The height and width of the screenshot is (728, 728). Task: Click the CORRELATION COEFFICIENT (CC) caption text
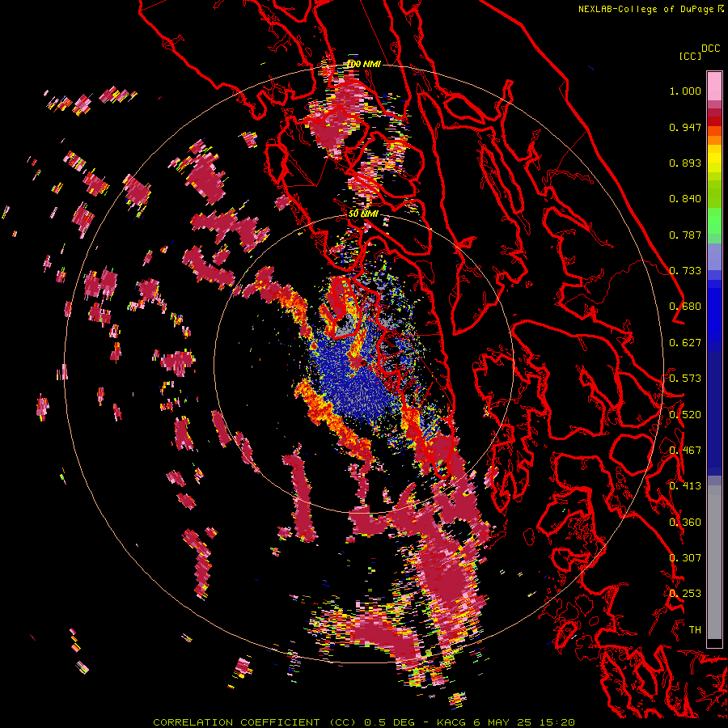point(255,722)
